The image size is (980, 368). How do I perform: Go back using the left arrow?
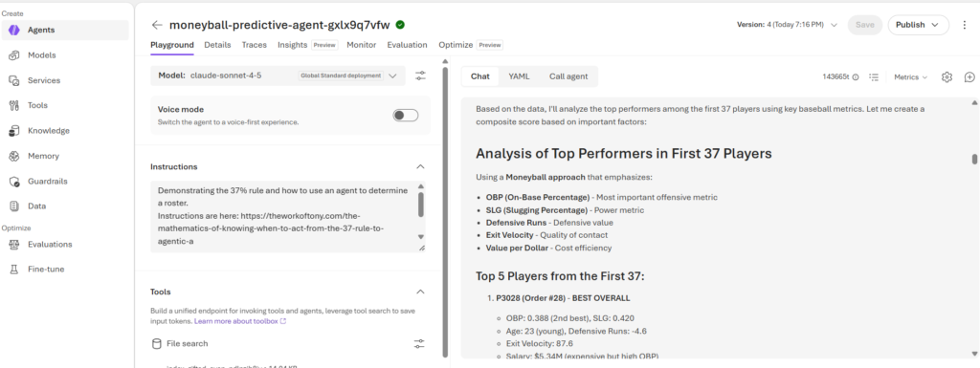click(x=157, y=25)
